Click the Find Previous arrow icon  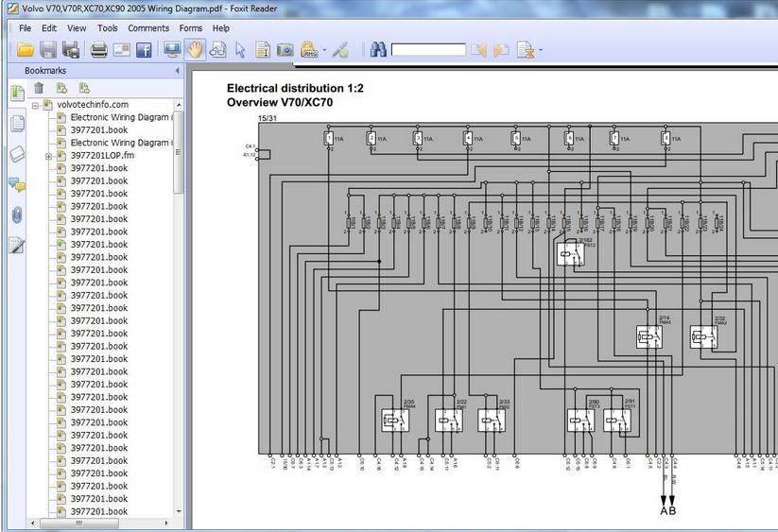479,49
